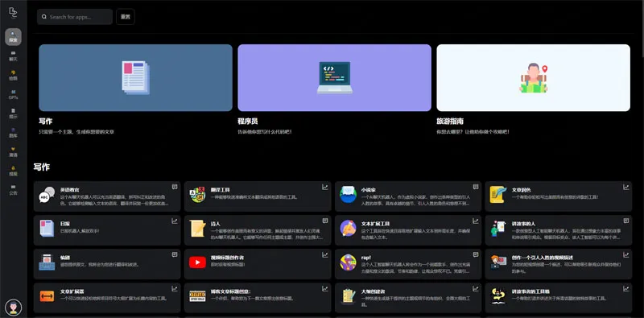Click the app logo at sidebar top

[x=13, y=13]
